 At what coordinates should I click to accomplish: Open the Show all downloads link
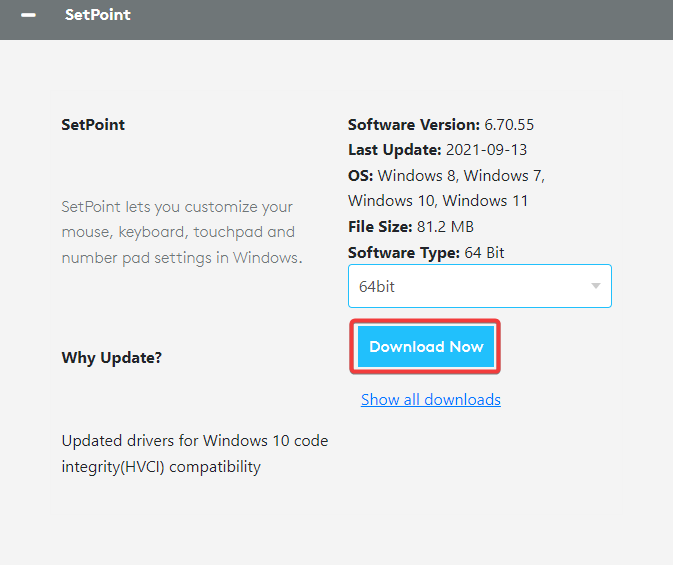[x=430, y=400]
